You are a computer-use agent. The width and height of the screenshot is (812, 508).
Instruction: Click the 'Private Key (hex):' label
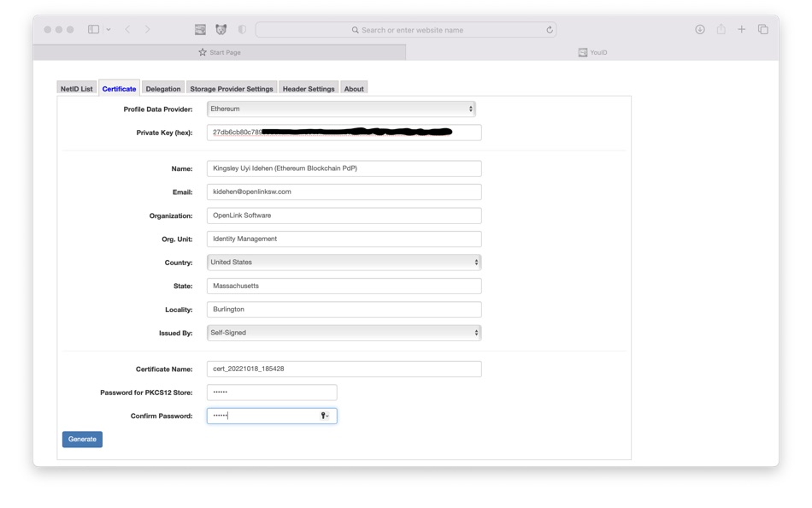click(164, 133)
